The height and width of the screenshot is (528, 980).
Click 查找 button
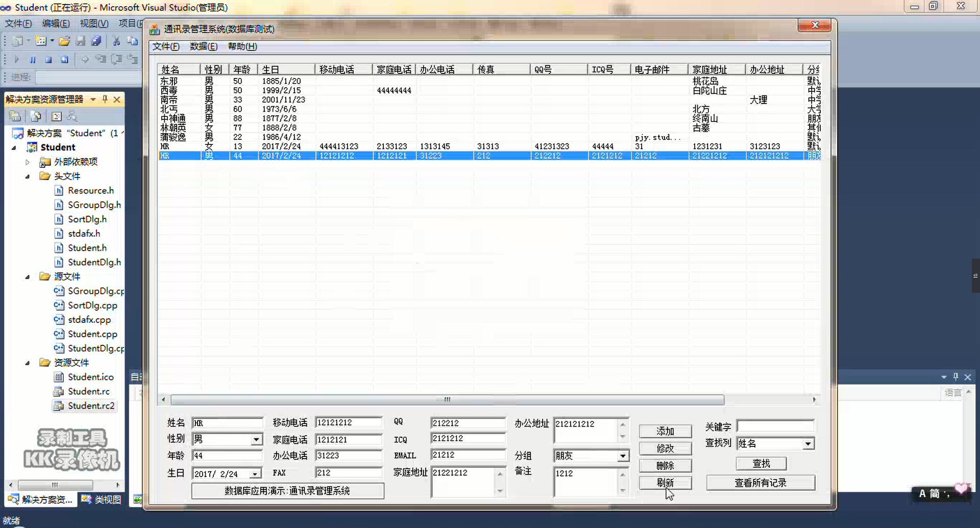click(x=761, y=463)
